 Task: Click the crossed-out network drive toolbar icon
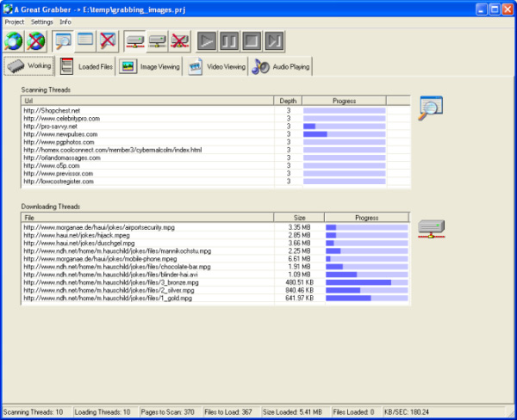[179, 40]
